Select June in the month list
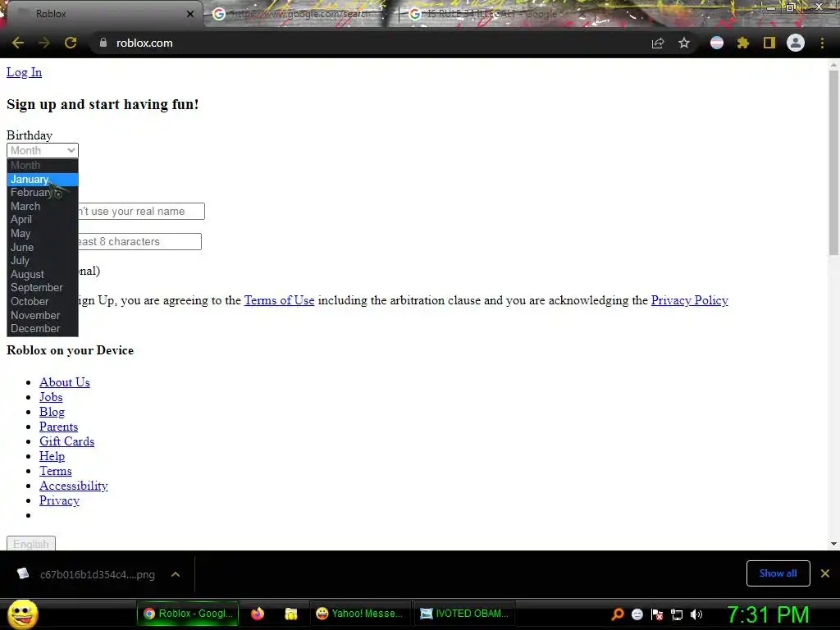 click(x=43, y=247)
